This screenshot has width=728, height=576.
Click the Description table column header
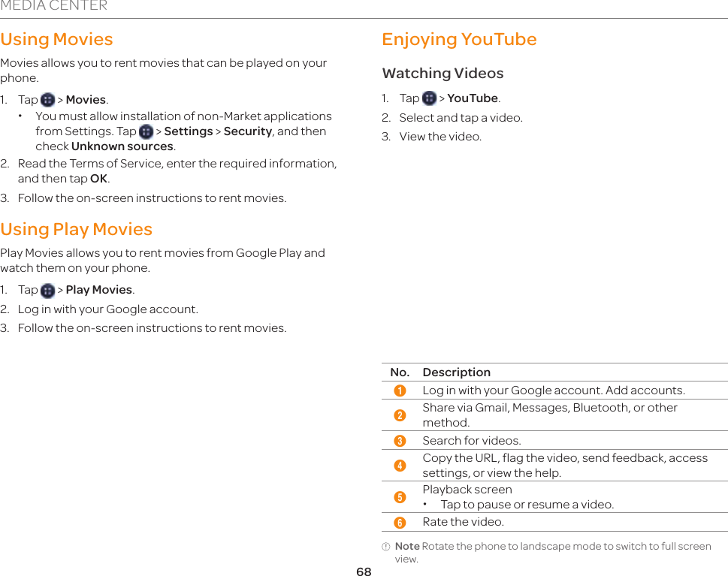pos(456,372)
